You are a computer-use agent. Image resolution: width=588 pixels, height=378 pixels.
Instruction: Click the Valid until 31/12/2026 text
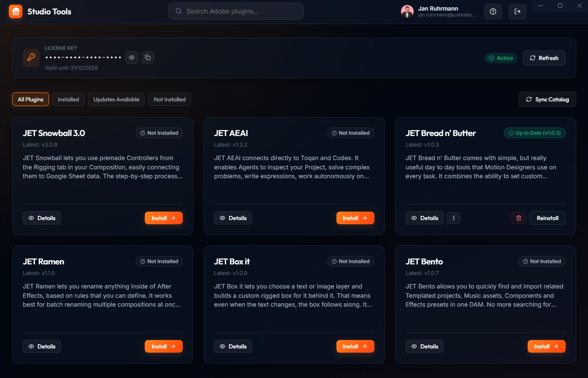[71, 68]
